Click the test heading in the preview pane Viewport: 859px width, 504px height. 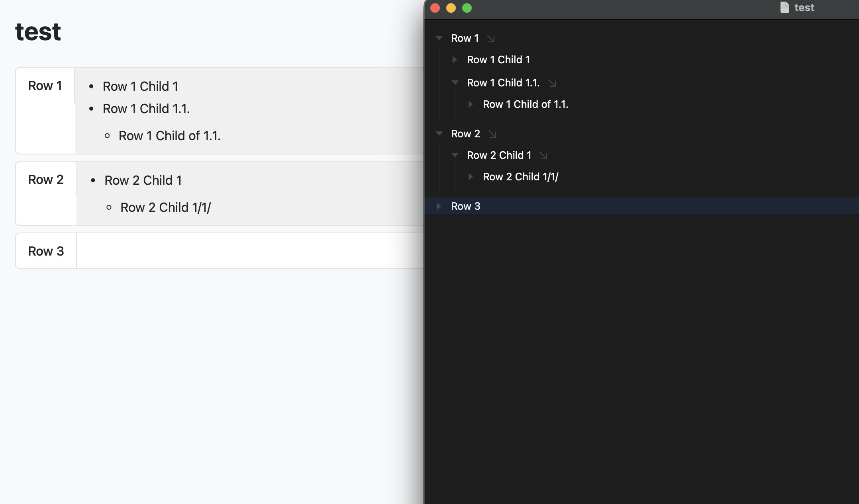click(x=38, y=32)
